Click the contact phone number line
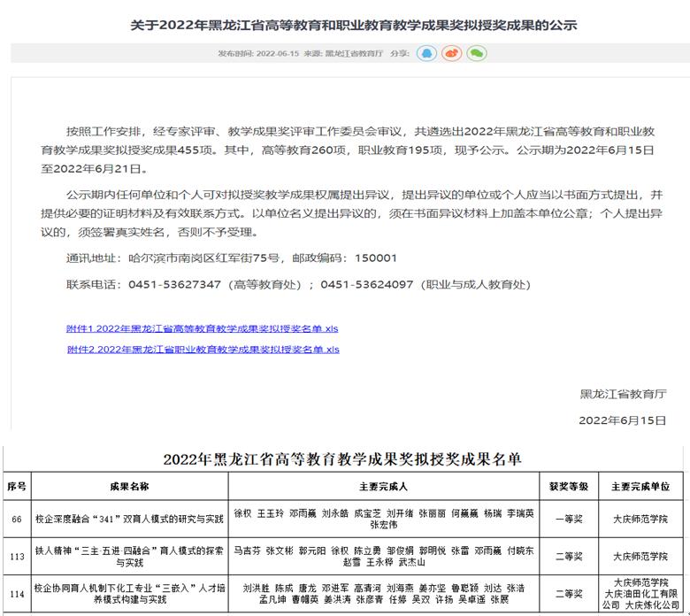Screen dimensions: 690x616 [x=298, y=284]
